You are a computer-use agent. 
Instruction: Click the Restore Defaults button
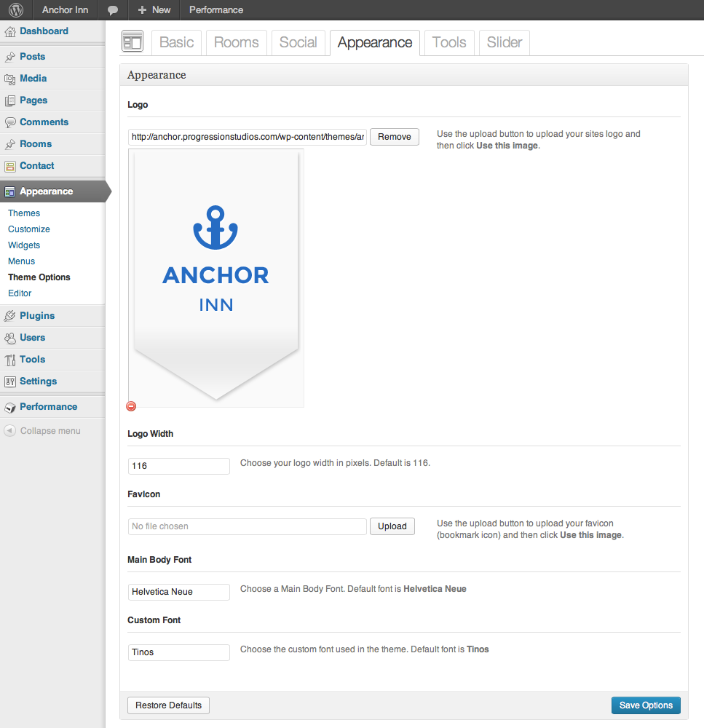pyautogui.click(x=169, y=705)
